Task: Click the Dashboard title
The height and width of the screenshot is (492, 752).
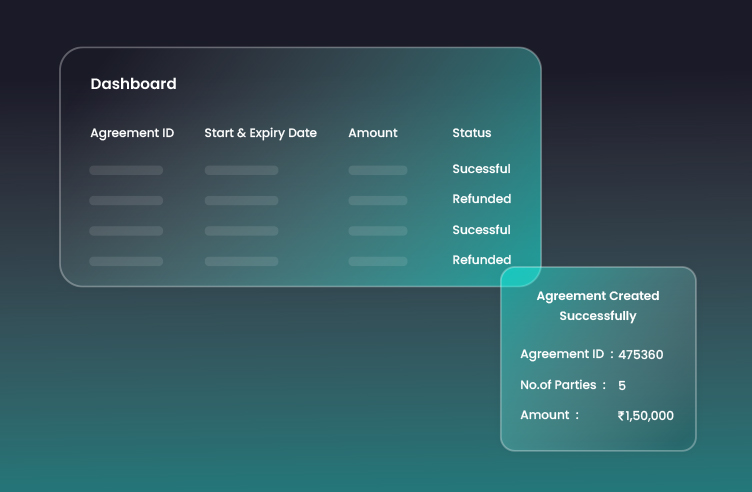Action: coord(133,84)
